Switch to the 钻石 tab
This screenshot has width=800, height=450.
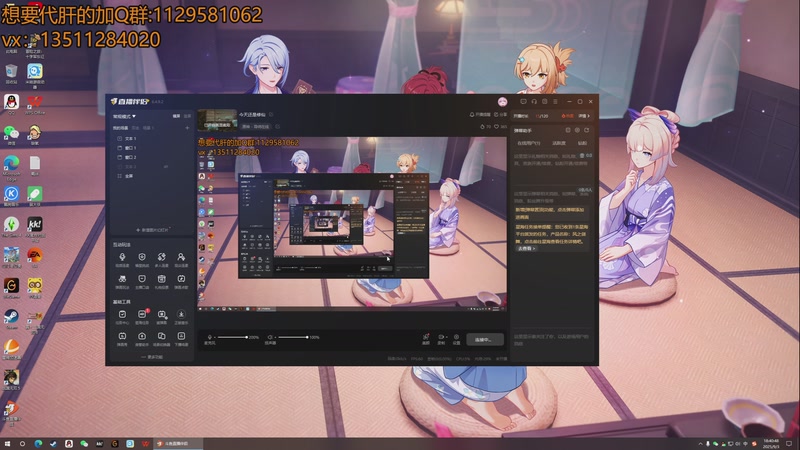point(582,143)
